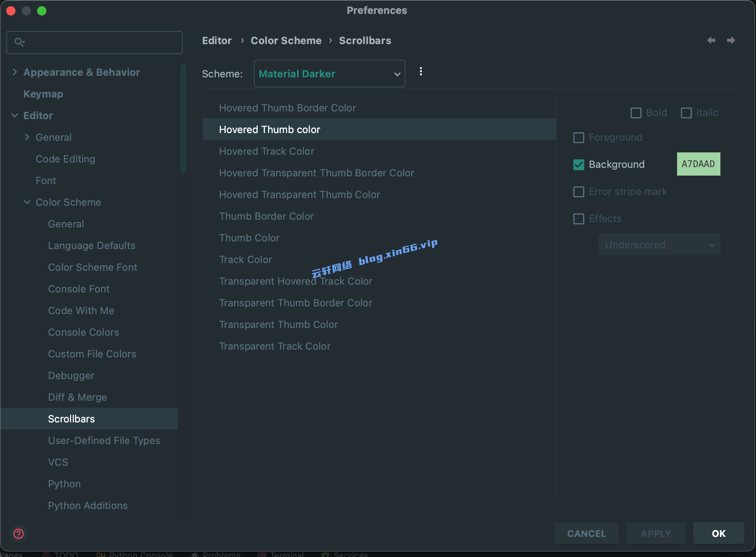Click the OK button
This screenshot has width=756, height=557.
click(x=719, y=533)
